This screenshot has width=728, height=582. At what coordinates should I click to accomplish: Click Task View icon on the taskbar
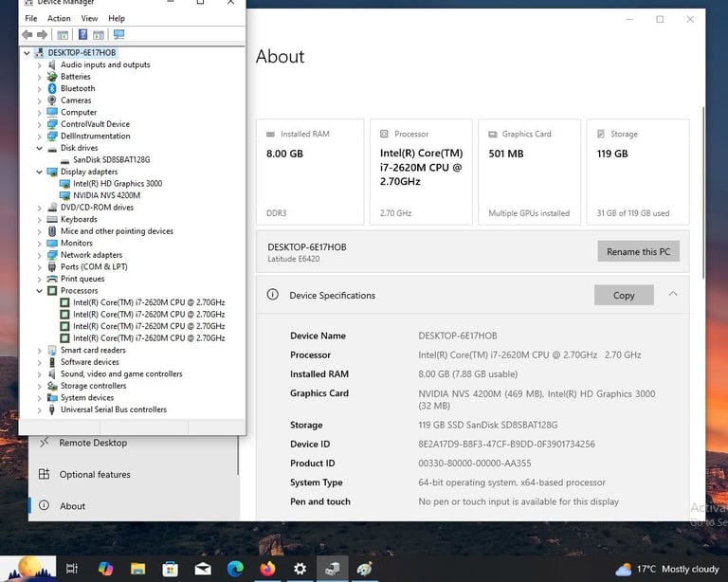click(x=72, y=569)
